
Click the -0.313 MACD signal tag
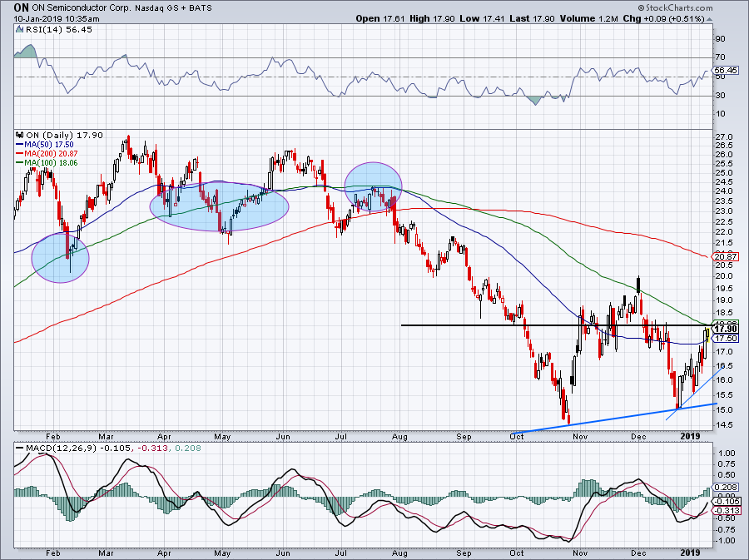pos(726,510)
